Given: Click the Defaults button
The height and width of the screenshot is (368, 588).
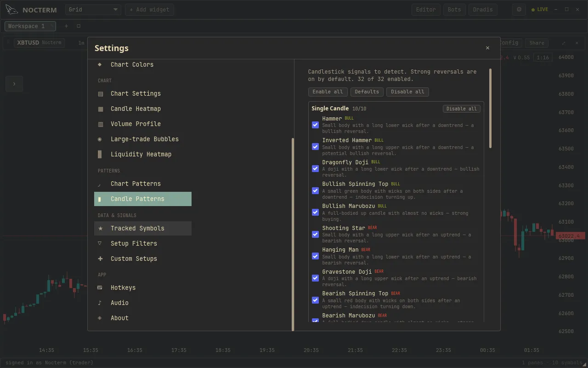Looking at the screenshot, I should [367, 92].
